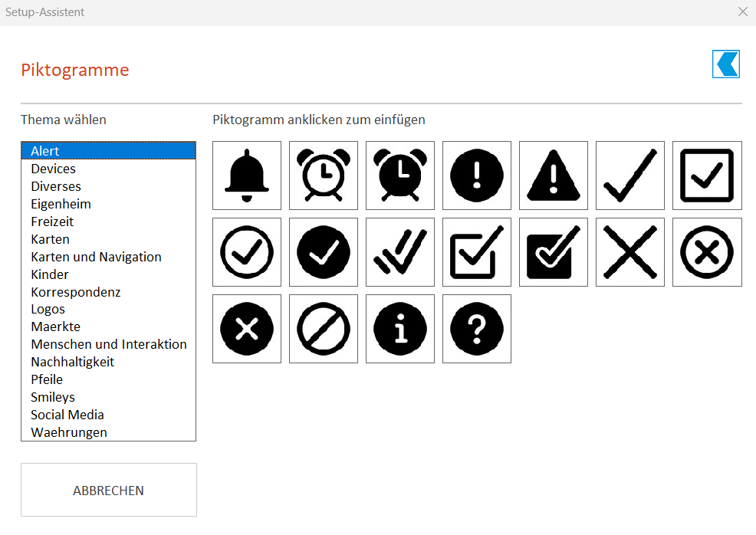Click the ABBRECHEN button
Viewport: 756px width, 535px height.
pos(108,490)
